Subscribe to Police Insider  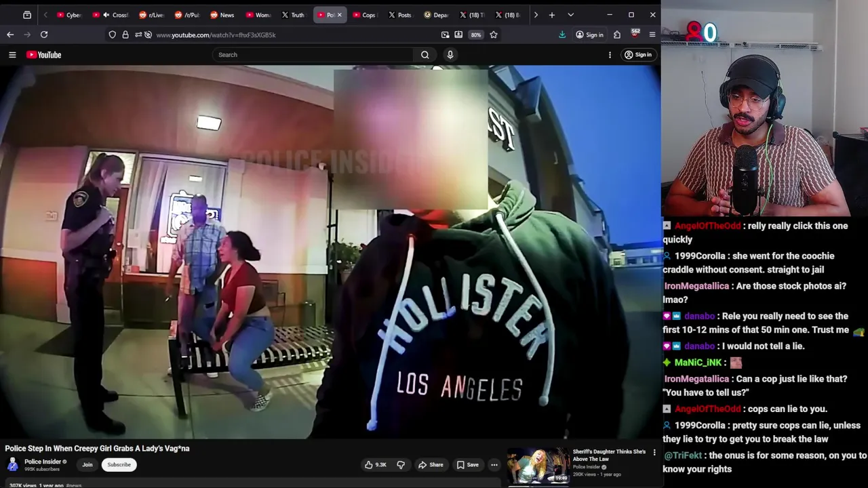pyautogui.click(x=119, y=464)
